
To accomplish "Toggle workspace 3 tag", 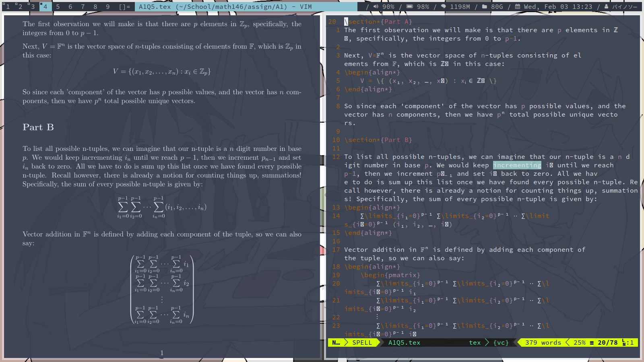I will 33,6.
